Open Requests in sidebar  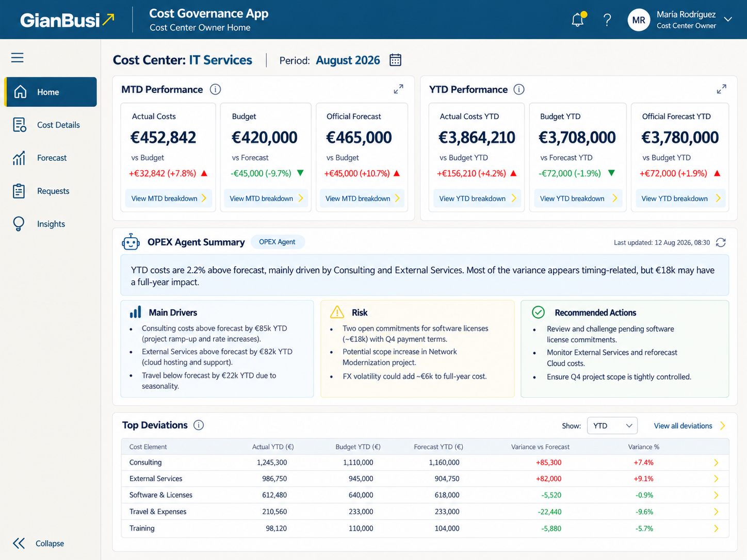51,191
